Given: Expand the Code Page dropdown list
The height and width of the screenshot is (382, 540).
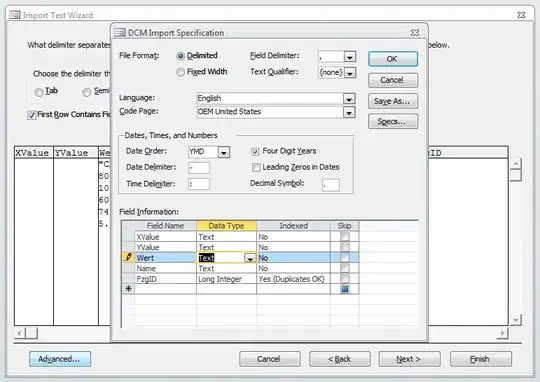Looking at the screenshot, I should click(349, 113).
